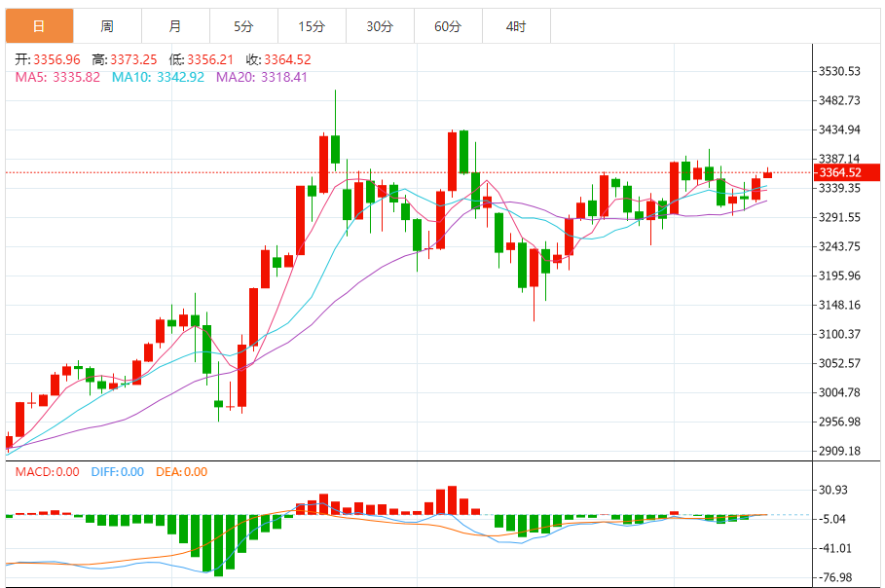The width and height of the screenshot is (885, 588).
Task: Click the 3243.75 price axis label
Action: [839, 246]
